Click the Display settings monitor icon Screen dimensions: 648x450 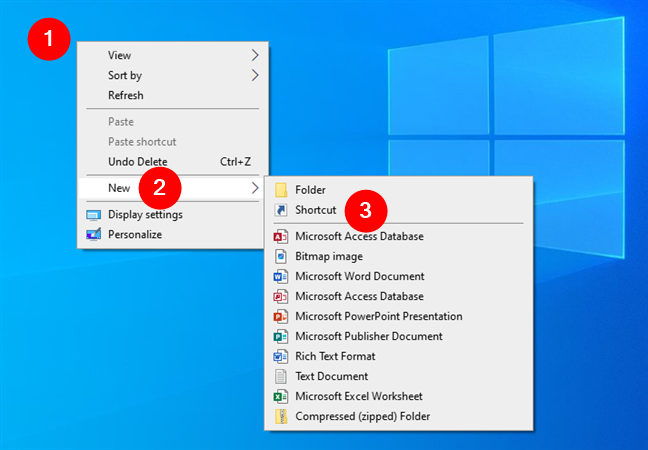tap(93, 215)
